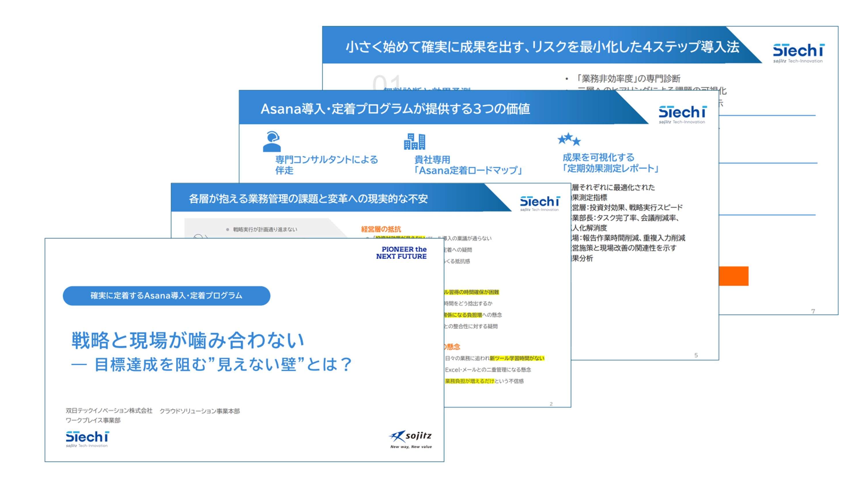Screen dimensions: 868x488
Task: Click the orange rectangle block
Action: tap(733, 276)
